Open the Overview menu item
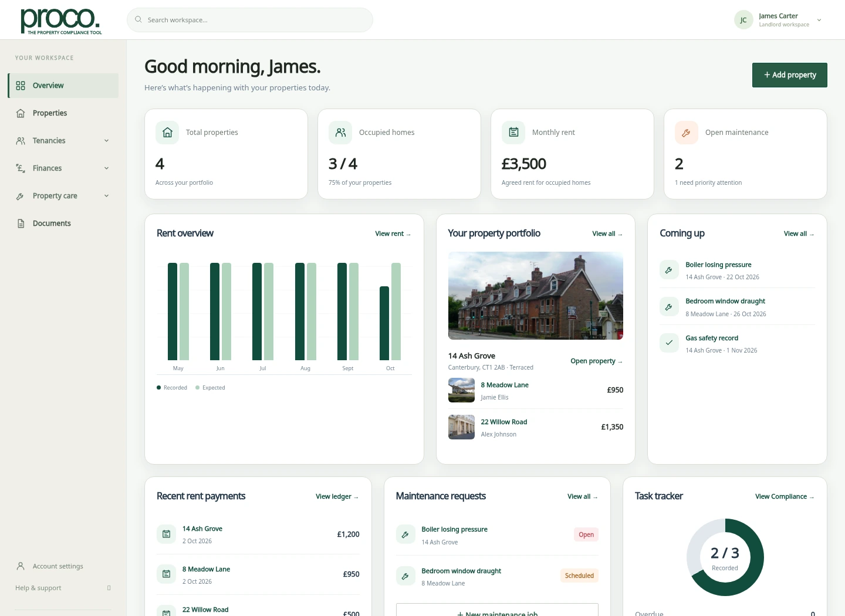Screen dimensions: 845x616 (x=63, y=86)
